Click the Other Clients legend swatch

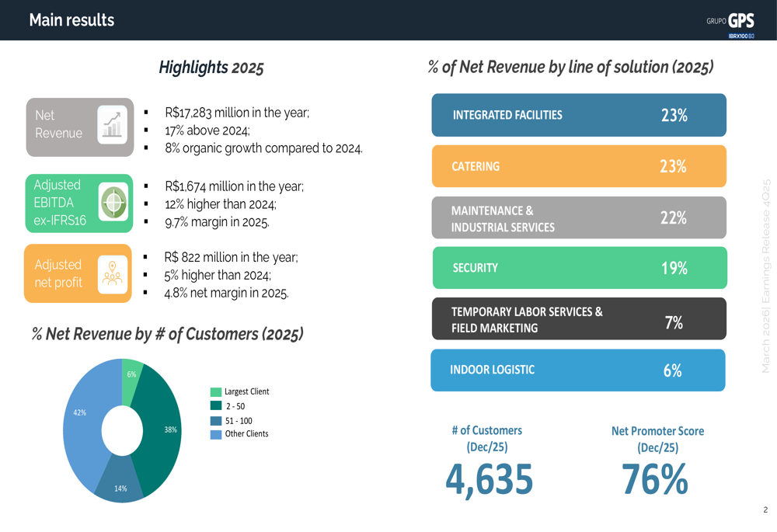point(216,434)
